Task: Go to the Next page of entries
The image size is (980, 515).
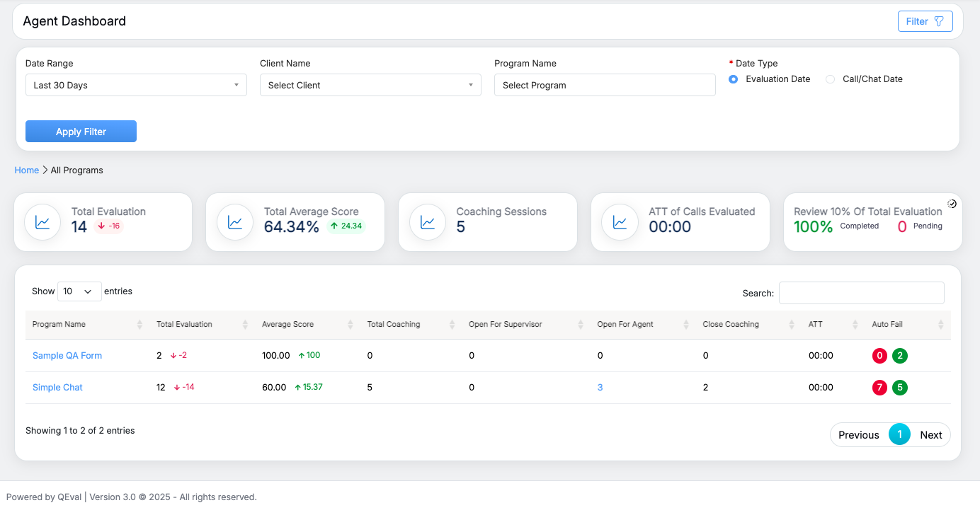Action: point(930,435)
